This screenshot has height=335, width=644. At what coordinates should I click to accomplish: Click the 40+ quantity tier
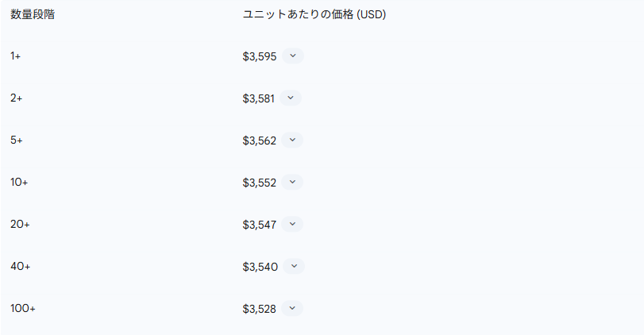21,266
